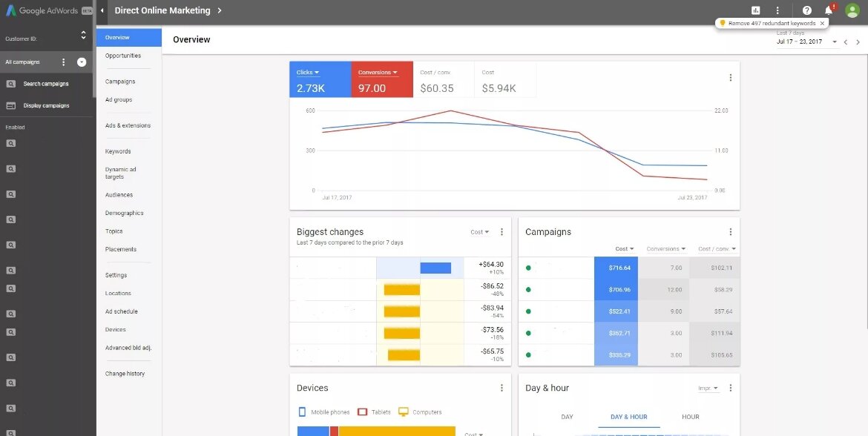Open the Change history page

point(125,374)
